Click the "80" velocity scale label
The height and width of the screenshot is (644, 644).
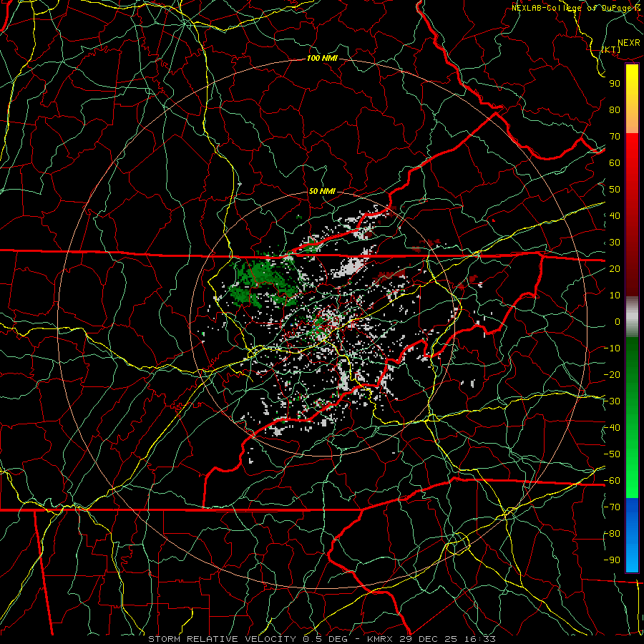tap(615, 110)
